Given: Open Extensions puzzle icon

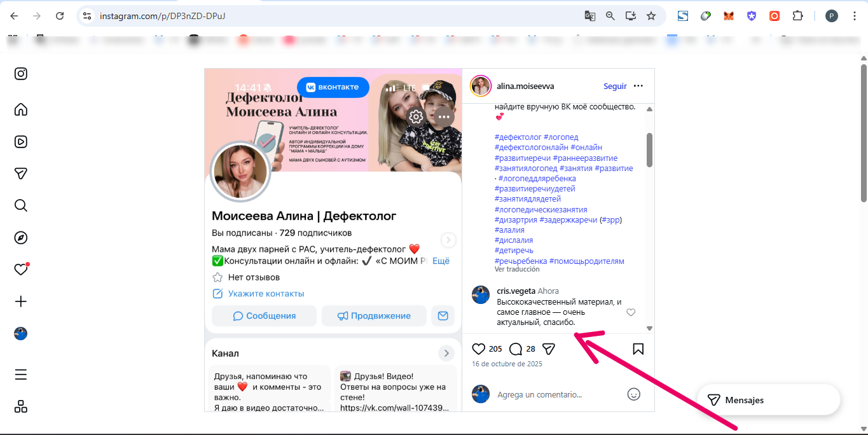Looking at the screenshot, I should point(797,16).
